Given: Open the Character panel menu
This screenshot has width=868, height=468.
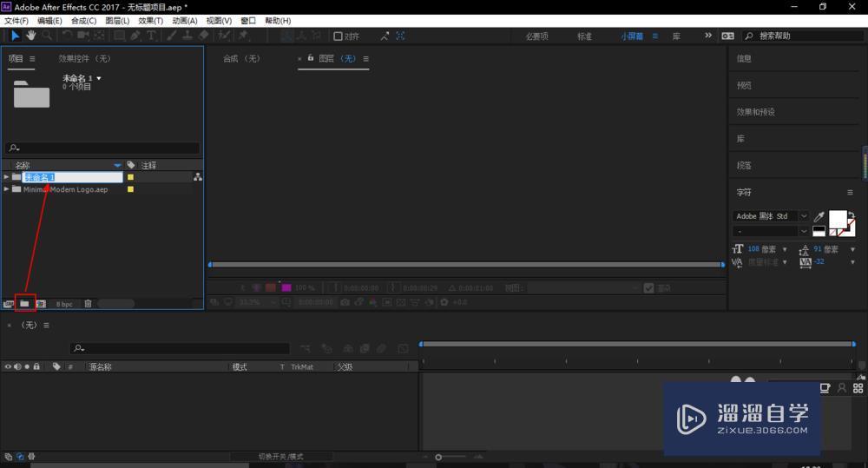Looking at the screenshot, I should click(x=850, y=192).
